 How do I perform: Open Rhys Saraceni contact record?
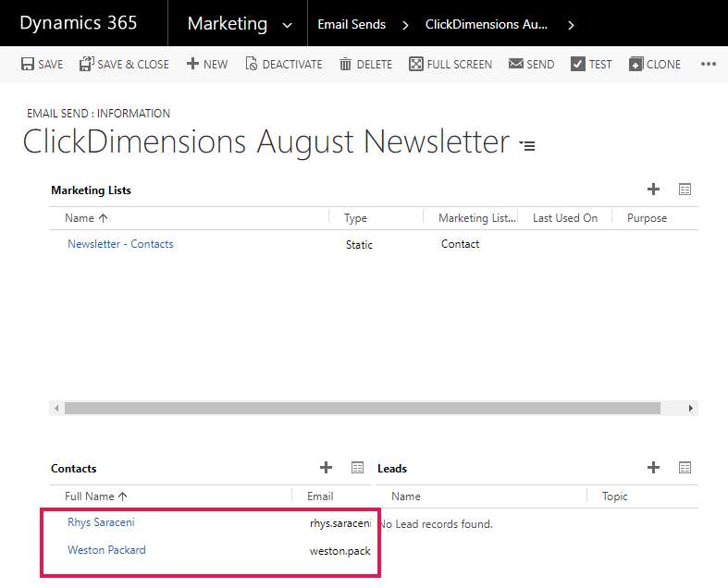[x=101, y=522]
